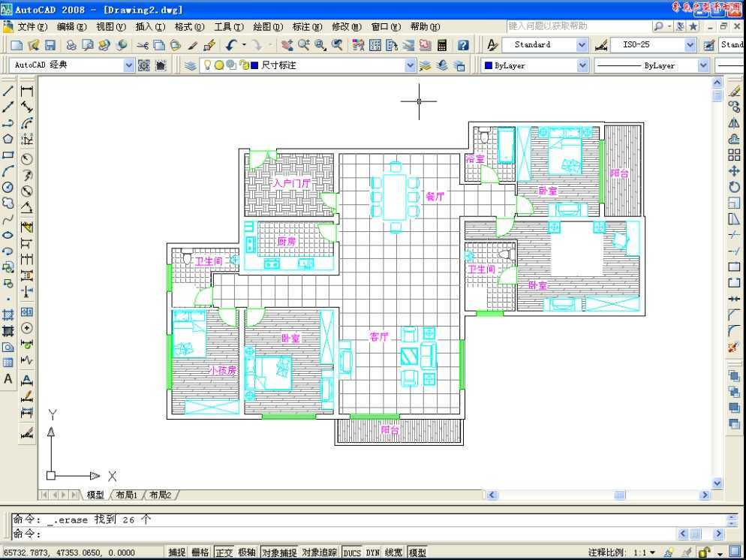
Task: Open the AutoCAD 经典 workspace dropdown
Action: click(128, 65)
